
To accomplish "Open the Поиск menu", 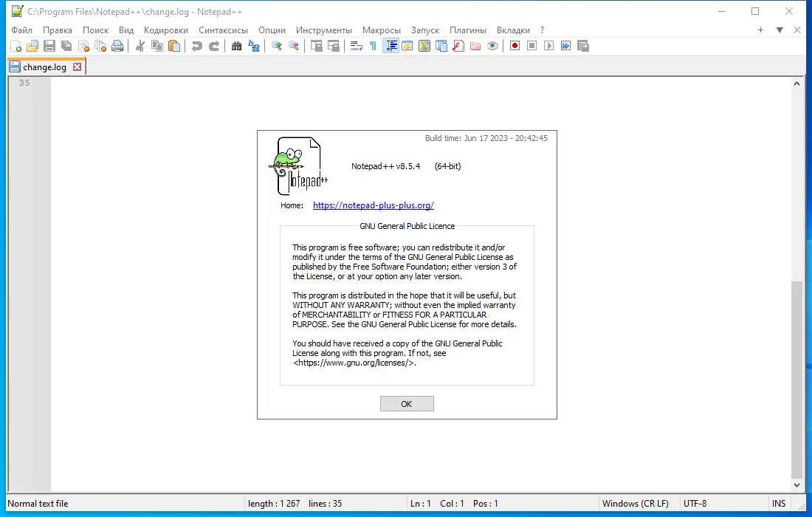I will click(96, 30).
